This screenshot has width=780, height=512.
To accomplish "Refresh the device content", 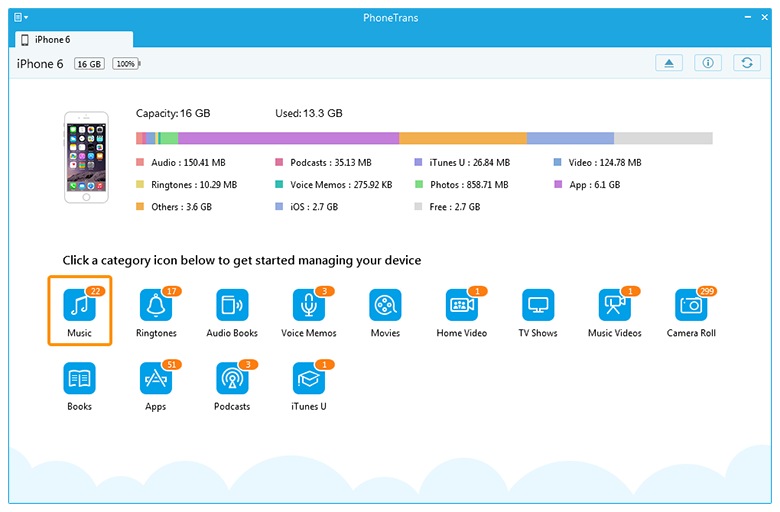I will click(x=745, y=63).
